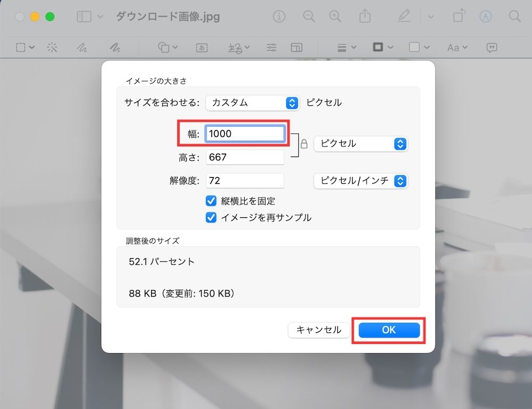Open the ピクセル/インチ resolution units dropdown
The height and width of the screenshot is (409, 532).
pyautogui.click(x=361, y=181)
